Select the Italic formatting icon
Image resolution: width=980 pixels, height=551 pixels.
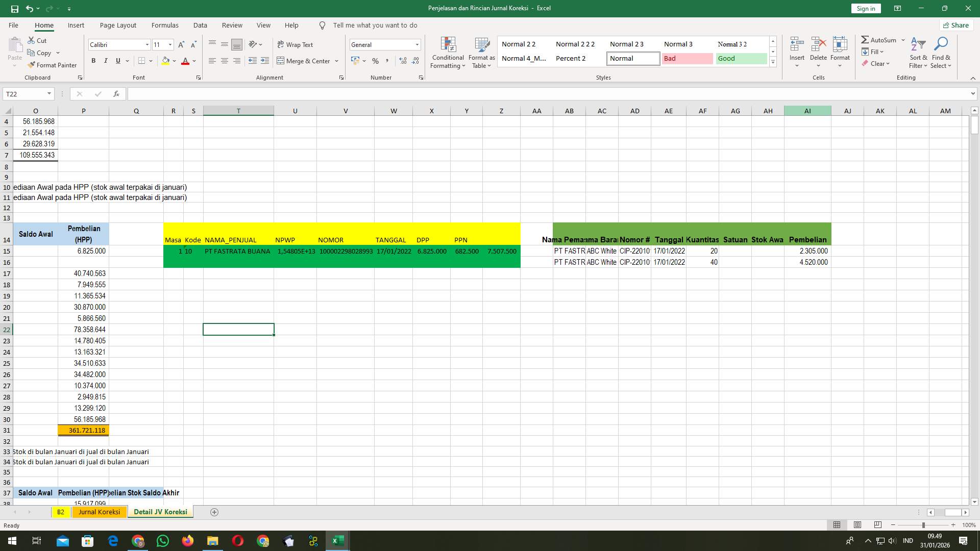106,61
